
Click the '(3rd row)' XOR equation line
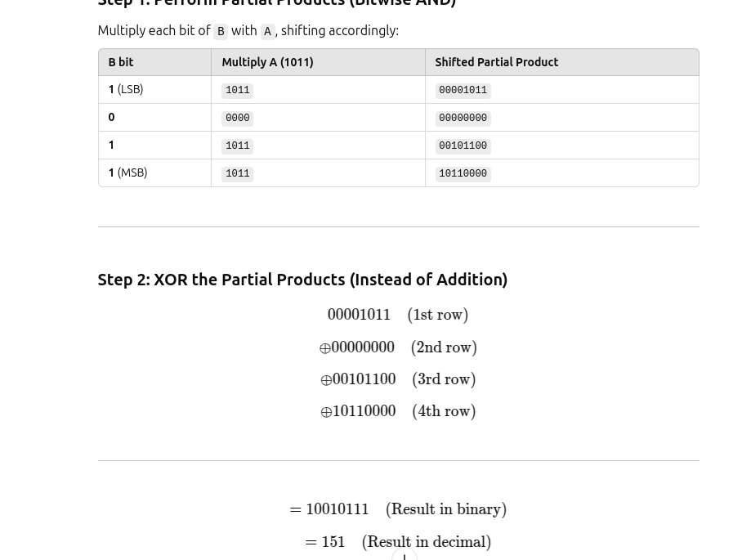[398, 379]
